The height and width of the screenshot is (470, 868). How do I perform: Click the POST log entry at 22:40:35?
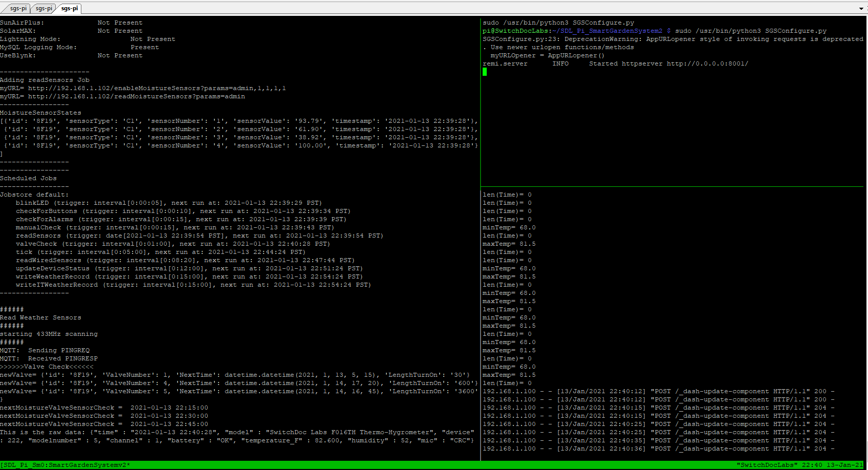(659, 440)
